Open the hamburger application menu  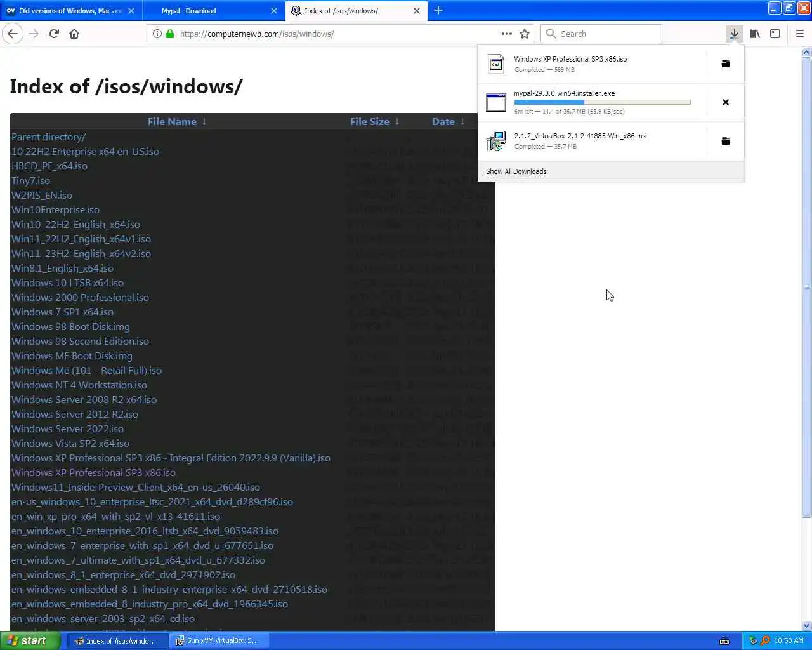click(x=800, y=34)
